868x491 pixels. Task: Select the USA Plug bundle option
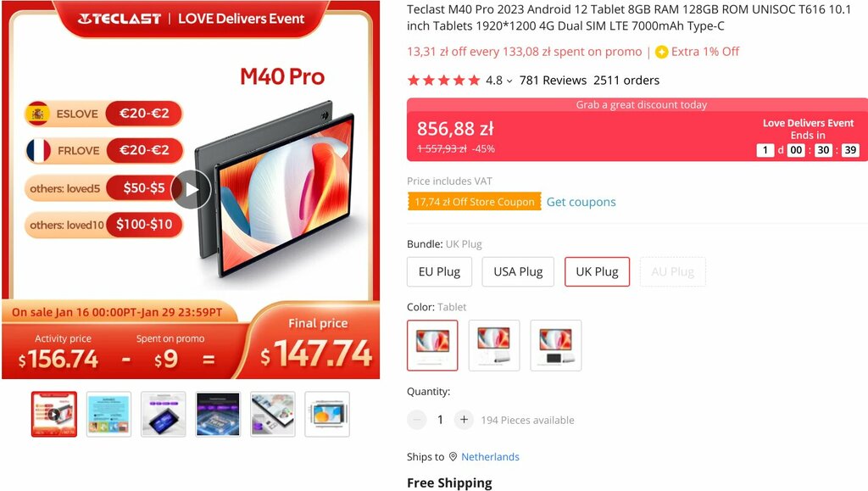[x=518, y=272]
